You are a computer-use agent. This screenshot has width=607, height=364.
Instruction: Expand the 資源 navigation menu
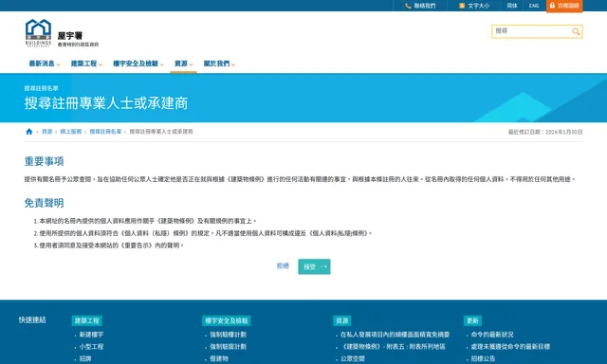click(183, 64)
